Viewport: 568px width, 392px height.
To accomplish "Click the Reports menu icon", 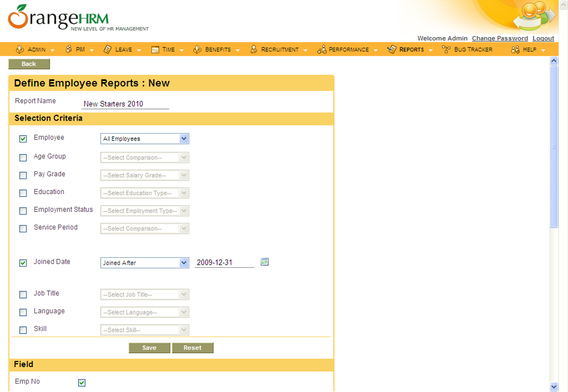I will (392, 49).
